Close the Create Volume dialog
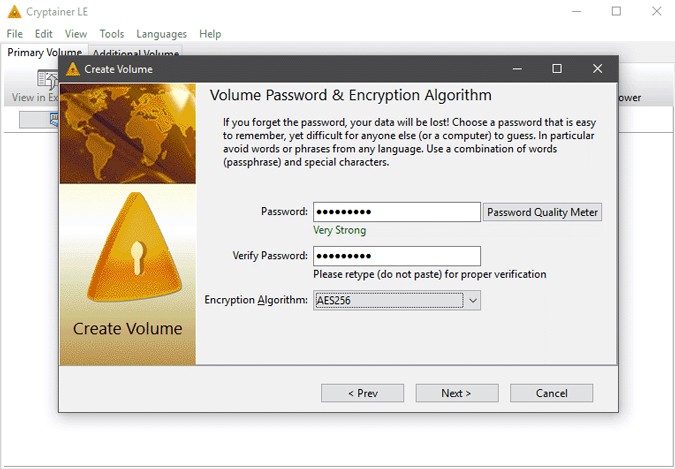675x469 pixels. (x=597, y=69)
